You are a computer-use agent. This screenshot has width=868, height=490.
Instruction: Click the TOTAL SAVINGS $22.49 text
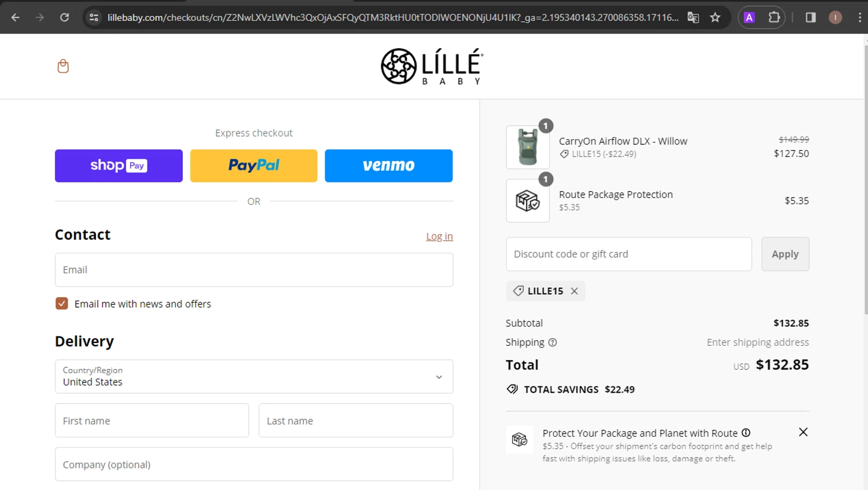click(x=579, y=389)
